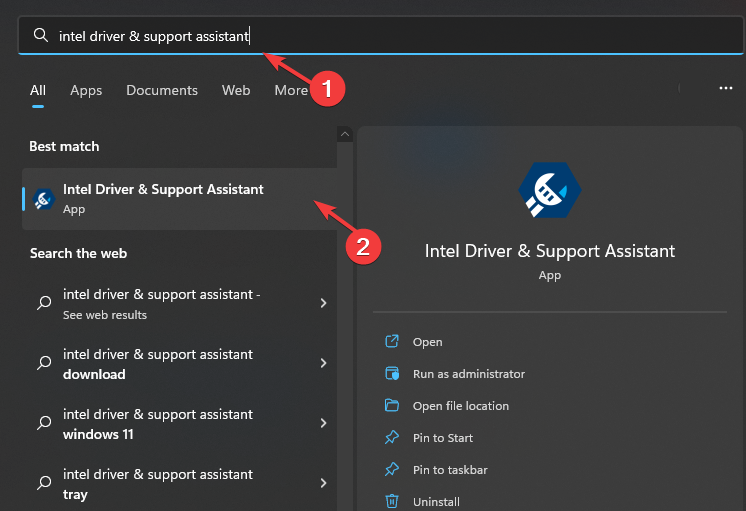This screenshot has width=746, height=511.
Task: Switch to the Apps tab
Action: coord(86,90)
